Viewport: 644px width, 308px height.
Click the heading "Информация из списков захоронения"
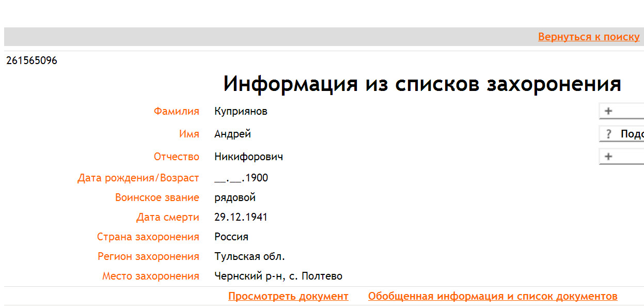(422, 84)
